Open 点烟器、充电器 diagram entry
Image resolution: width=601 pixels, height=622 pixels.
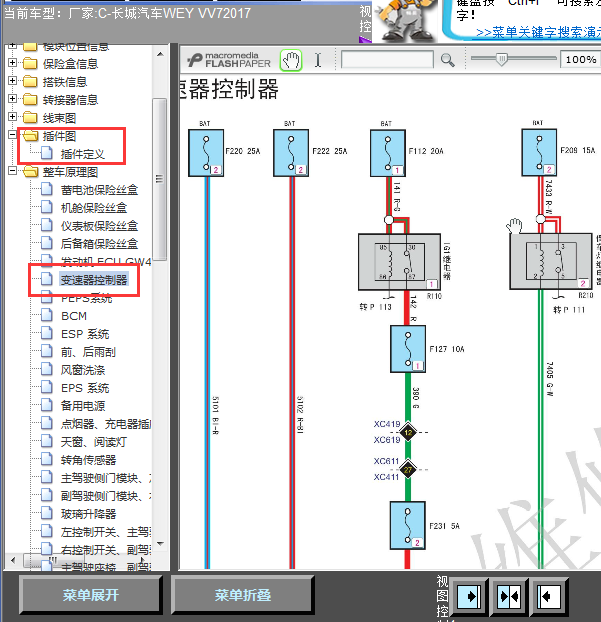(106, 424)
